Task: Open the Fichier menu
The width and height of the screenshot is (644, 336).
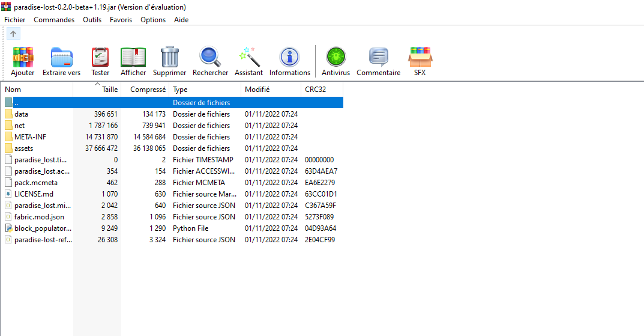Action: pyautogui.click(x=15, y=20)
